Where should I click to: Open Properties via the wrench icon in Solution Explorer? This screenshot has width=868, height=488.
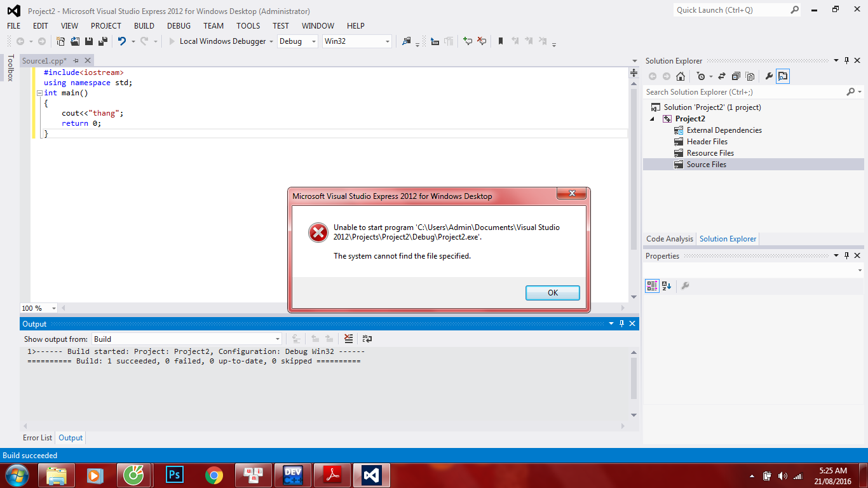(769, 76)
